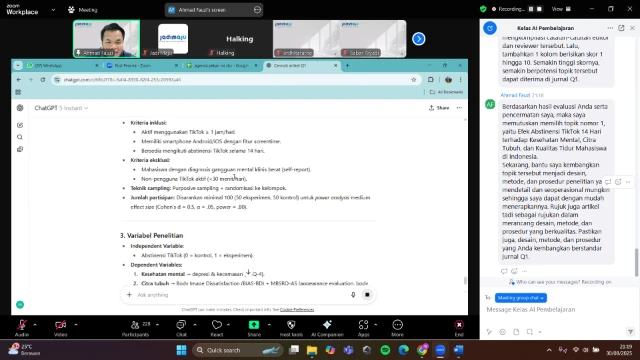Image resolution: width=640 pixels, height=360 pixels.
Task: Click the scroll-to-bottom arrow in ChatGPT
Action: [248, 272]
